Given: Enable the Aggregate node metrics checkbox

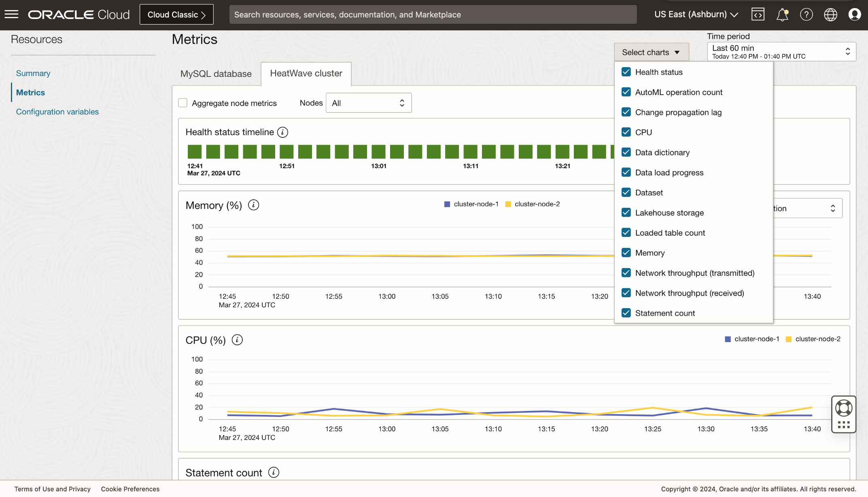Looking at the screenshot, I should 183,103.
